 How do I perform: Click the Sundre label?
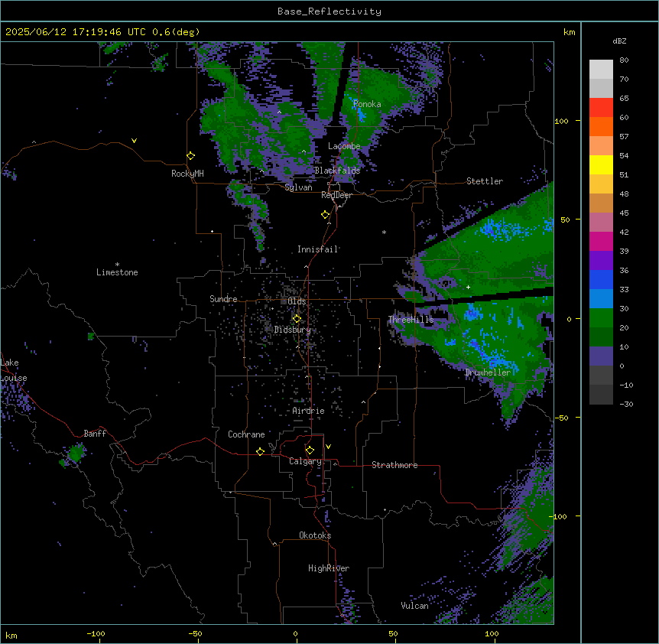click(x=223, y=299)
